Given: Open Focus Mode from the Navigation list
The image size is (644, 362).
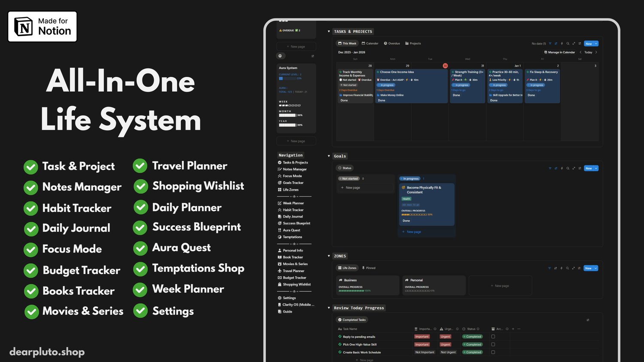Looking at the screenshot, I should 290,176.
